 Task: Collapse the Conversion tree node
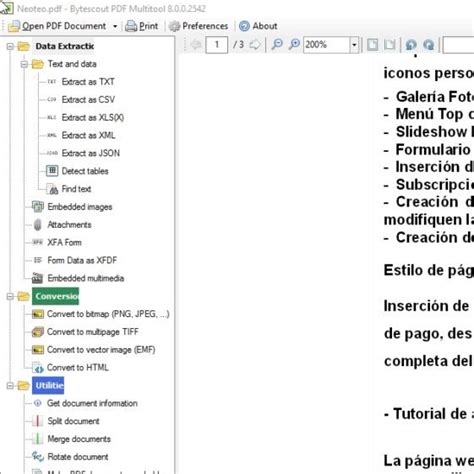tap(10, 296)
